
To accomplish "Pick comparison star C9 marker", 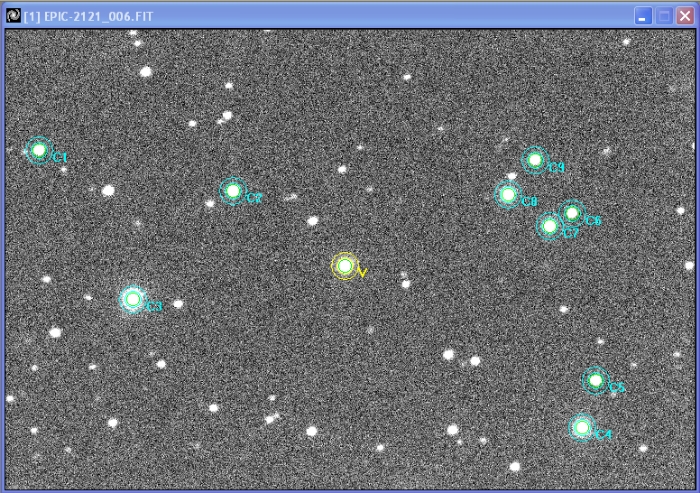I will (x=535, y=160).
